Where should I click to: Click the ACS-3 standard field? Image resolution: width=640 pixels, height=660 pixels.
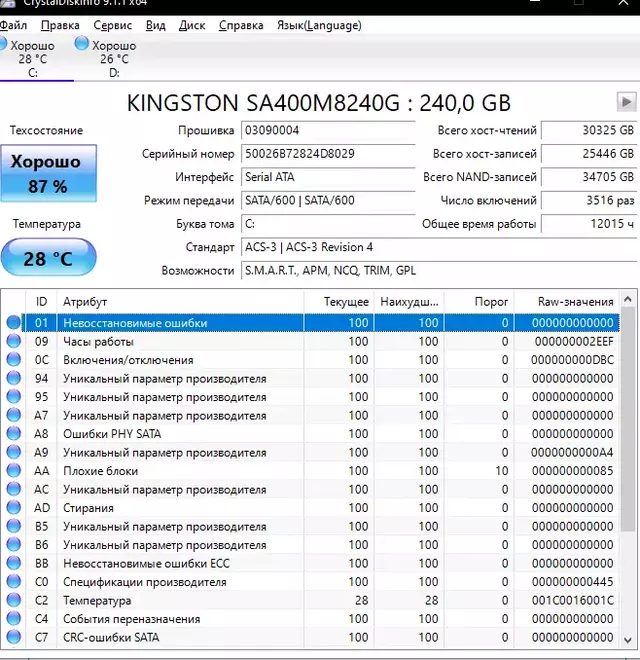click(x=439, y=247)
